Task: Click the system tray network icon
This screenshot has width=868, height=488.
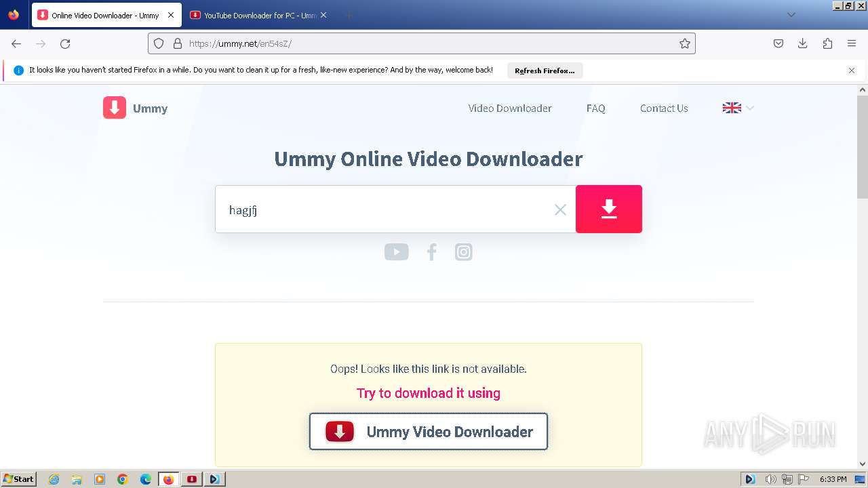Action: click(787, 479)
